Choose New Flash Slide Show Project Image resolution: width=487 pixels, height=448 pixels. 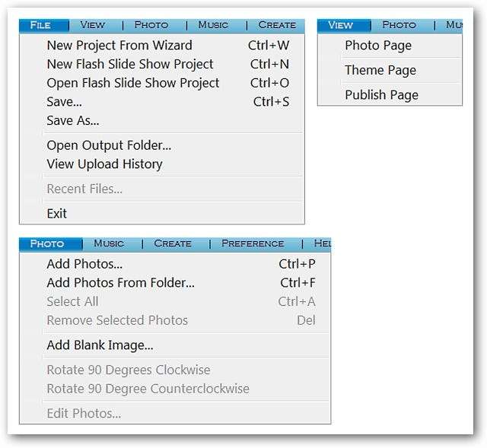(x=130, y=64)
